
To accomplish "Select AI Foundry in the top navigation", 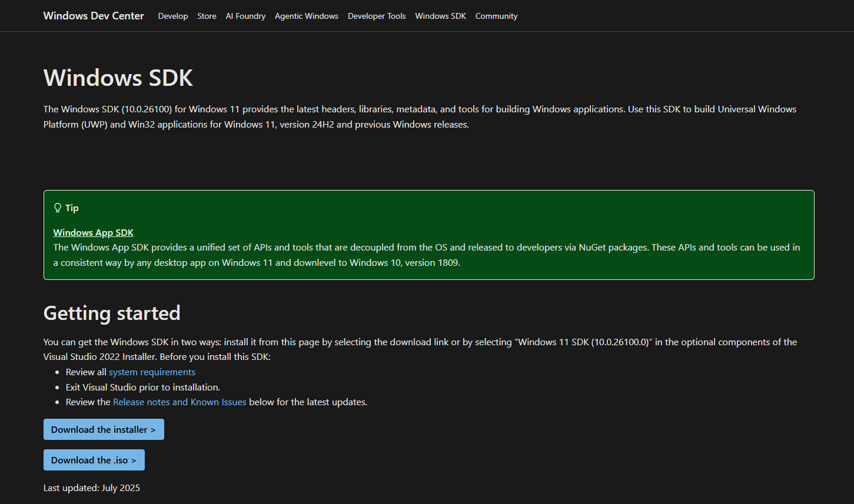I will click(x=245, y=16).
